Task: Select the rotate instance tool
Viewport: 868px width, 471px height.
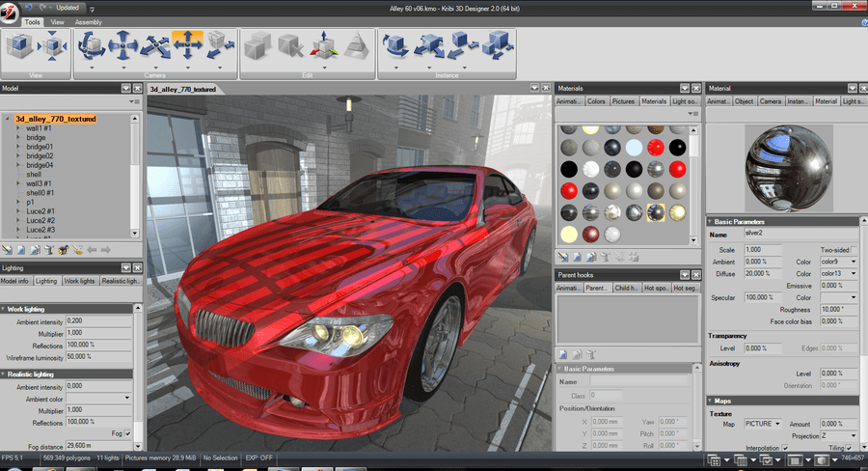Action: [x=395, y=45]
